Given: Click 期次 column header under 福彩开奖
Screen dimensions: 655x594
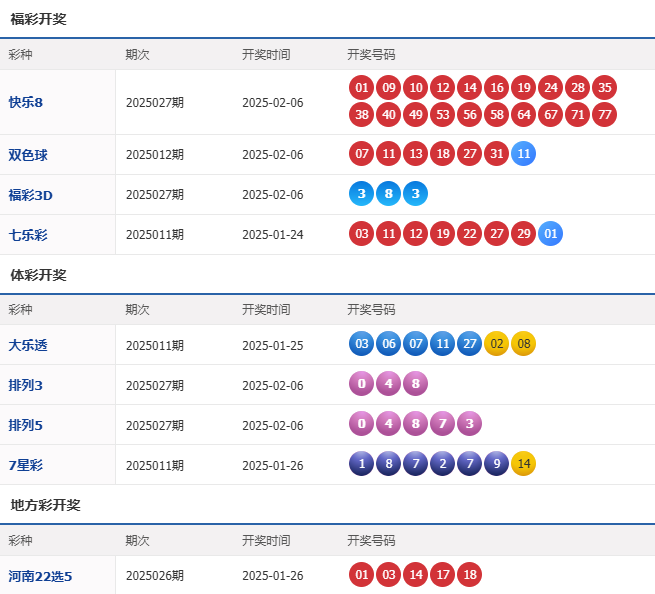Looking at the screenshot, I should point(137,55).
